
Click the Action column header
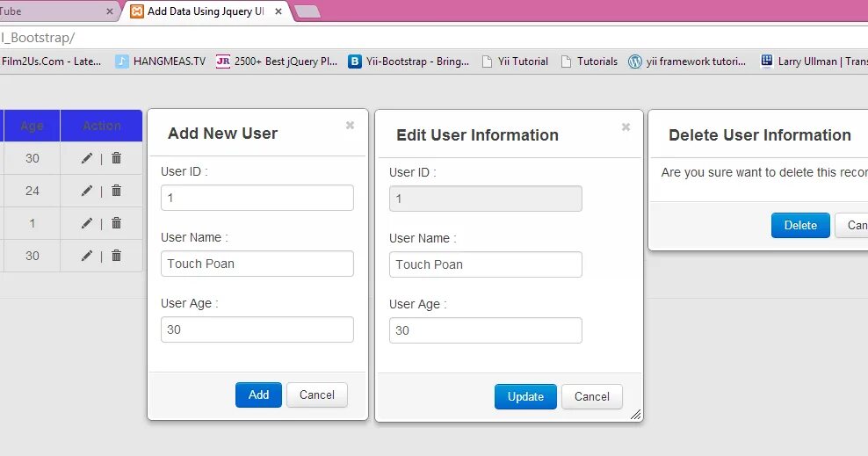(x=101, y=126)
